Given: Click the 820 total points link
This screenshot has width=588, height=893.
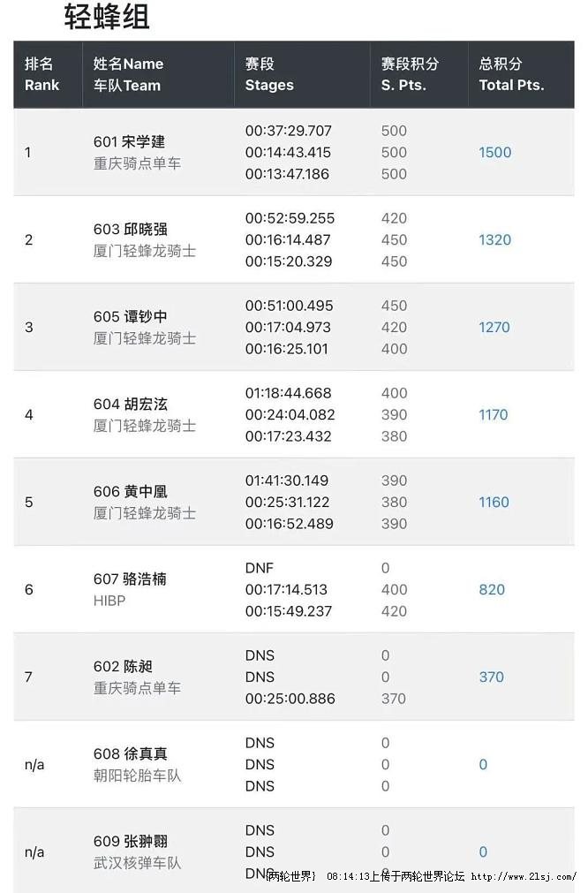Looking at the screenshot, I should pos(492,589).
